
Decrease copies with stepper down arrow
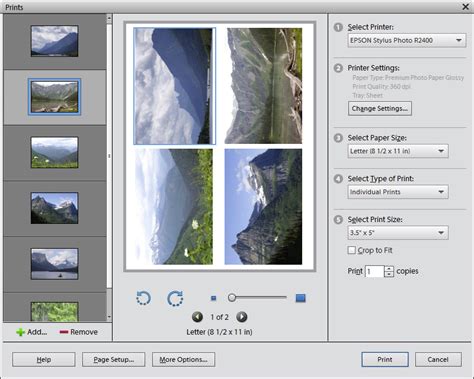[389, 274]
